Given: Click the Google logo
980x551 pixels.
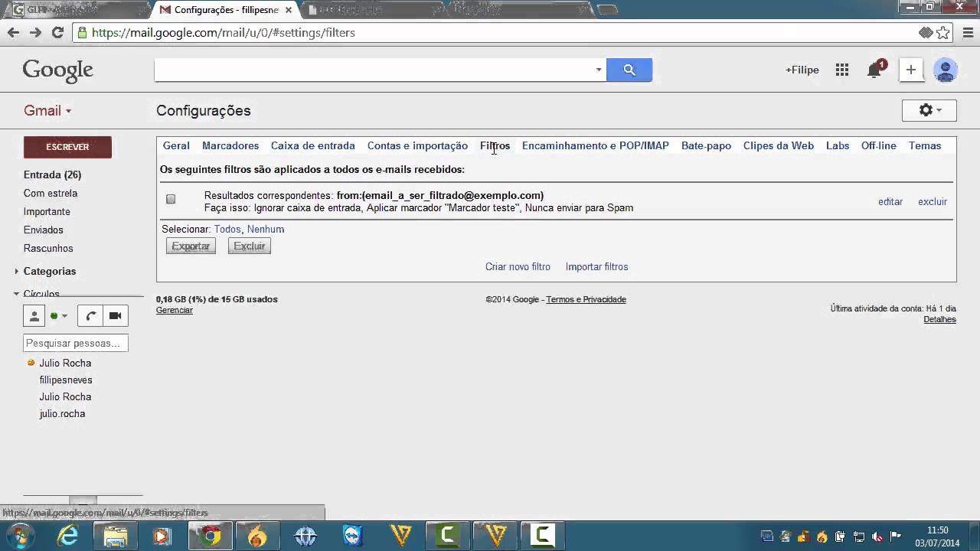Looking at the screenshot, I should tap(57, 70).
